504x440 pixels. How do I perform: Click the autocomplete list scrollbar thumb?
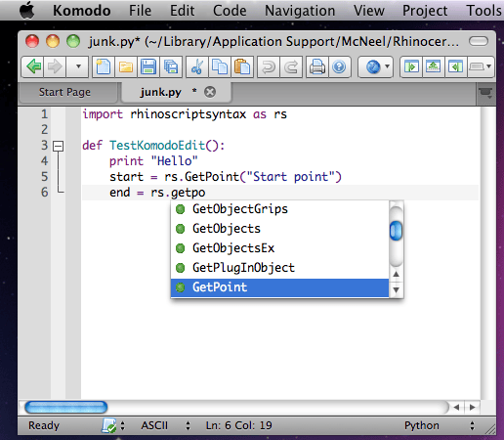tap(396, 231)
